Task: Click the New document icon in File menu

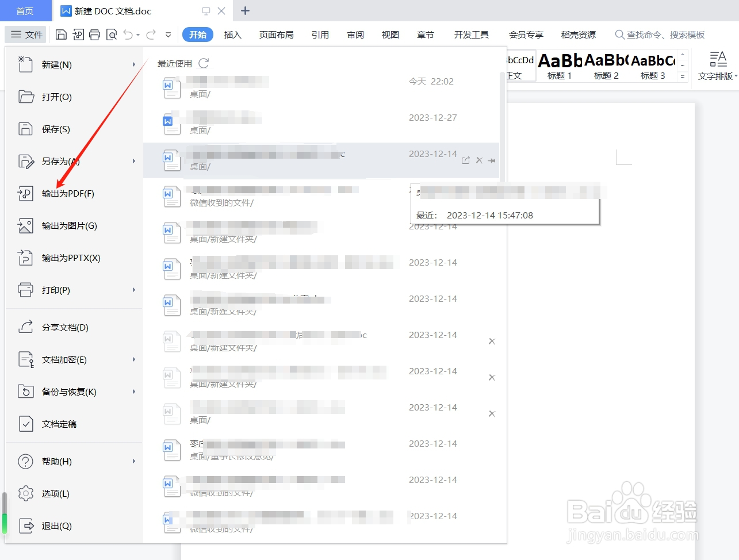Action: point(25,64)
